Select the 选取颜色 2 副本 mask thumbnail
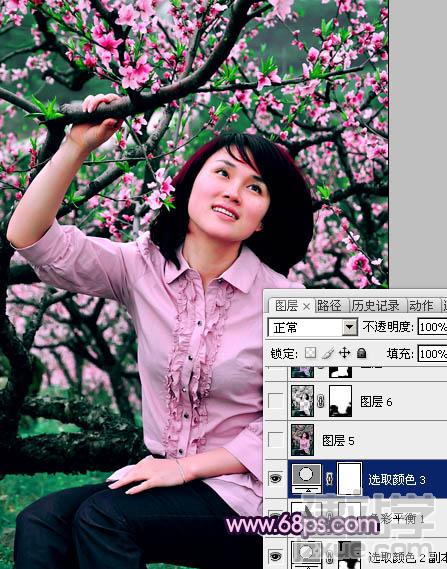Viewport: 447px width, 569px height. [349, 555]
